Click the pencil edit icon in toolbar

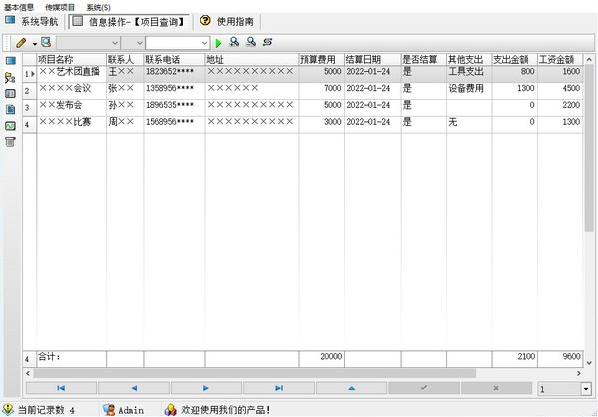coord(21,42)
